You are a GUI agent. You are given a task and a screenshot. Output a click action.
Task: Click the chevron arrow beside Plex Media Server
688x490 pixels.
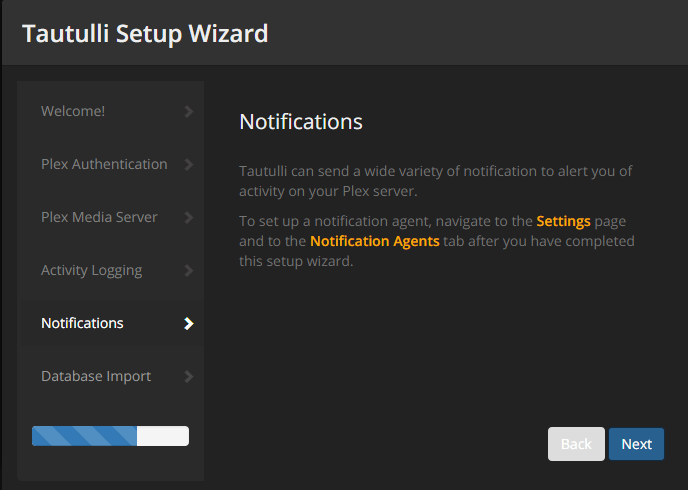coord(189,217)
